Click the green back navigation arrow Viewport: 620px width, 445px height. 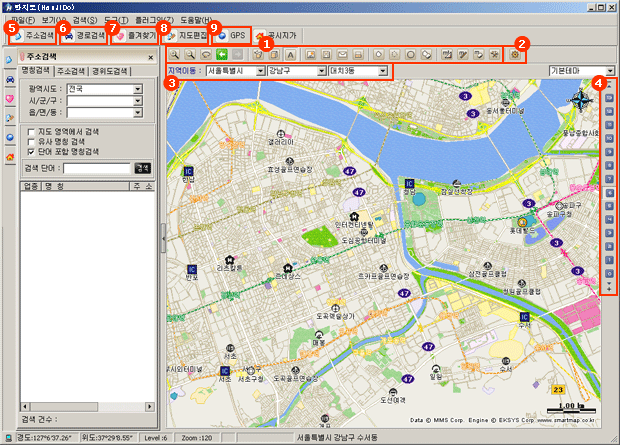(221, 54)
